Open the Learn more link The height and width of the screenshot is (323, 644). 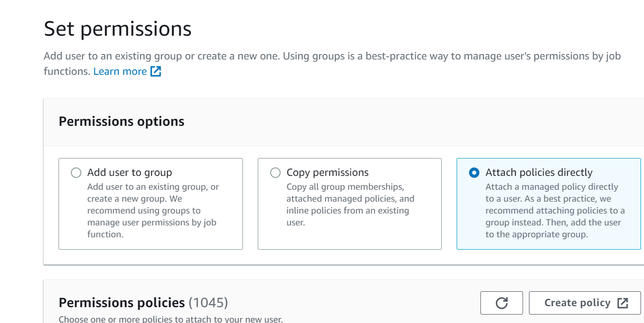coord(120,71)
